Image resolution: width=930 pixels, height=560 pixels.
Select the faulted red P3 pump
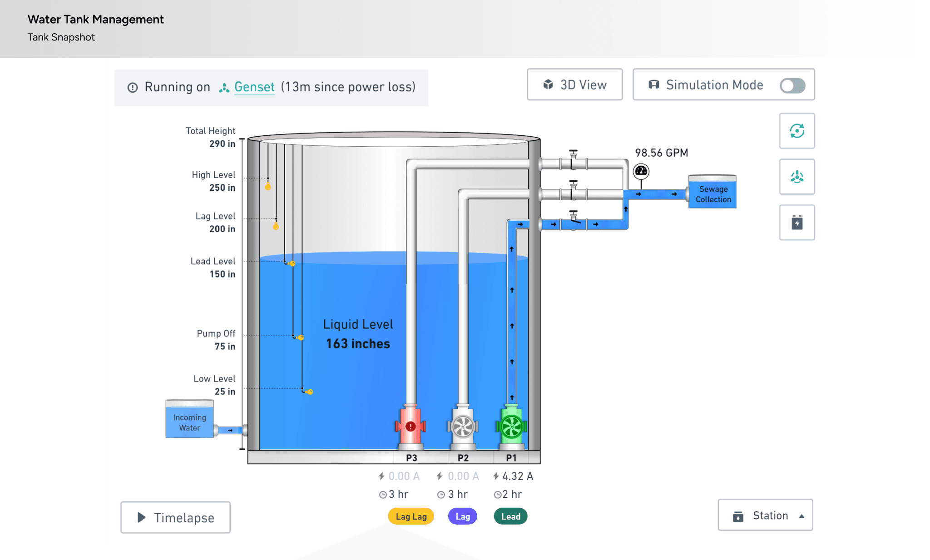point(411,426)
